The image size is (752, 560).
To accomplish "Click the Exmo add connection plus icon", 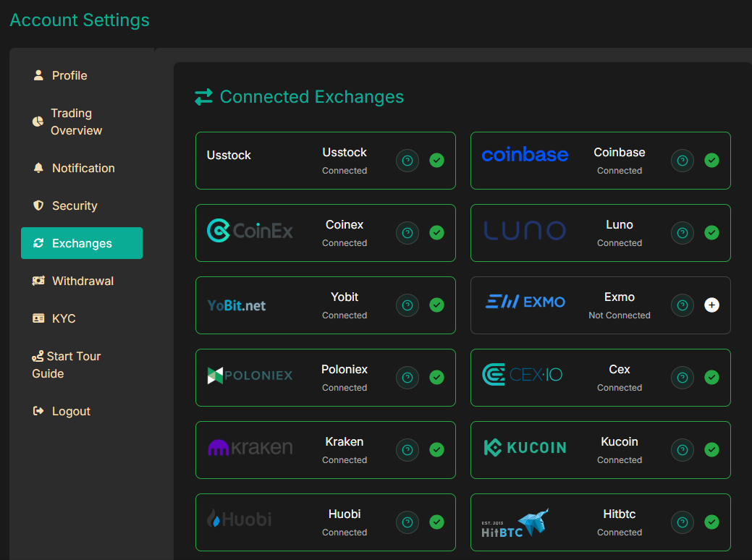I will click(711, 305).
